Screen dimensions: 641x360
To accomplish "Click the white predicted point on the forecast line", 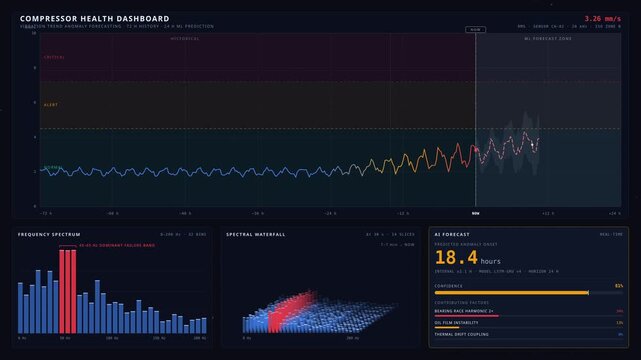I will (532, 145).
